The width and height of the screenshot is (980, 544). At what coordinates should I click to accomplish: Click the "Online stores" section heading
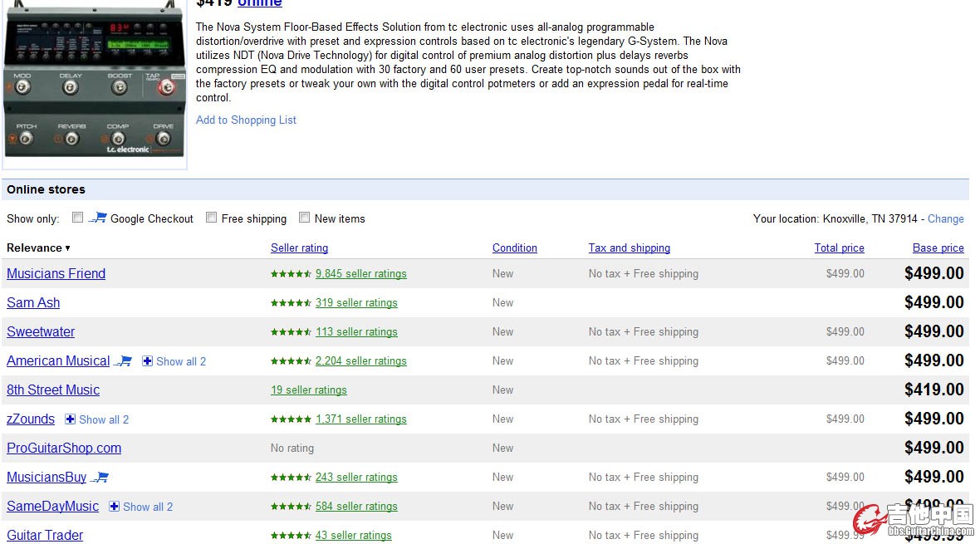click(47, 189)
